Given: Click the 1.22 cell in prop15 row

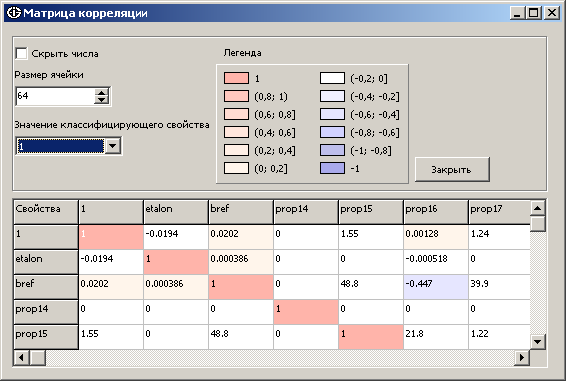Looking at the screenshot, I should 499,337.
